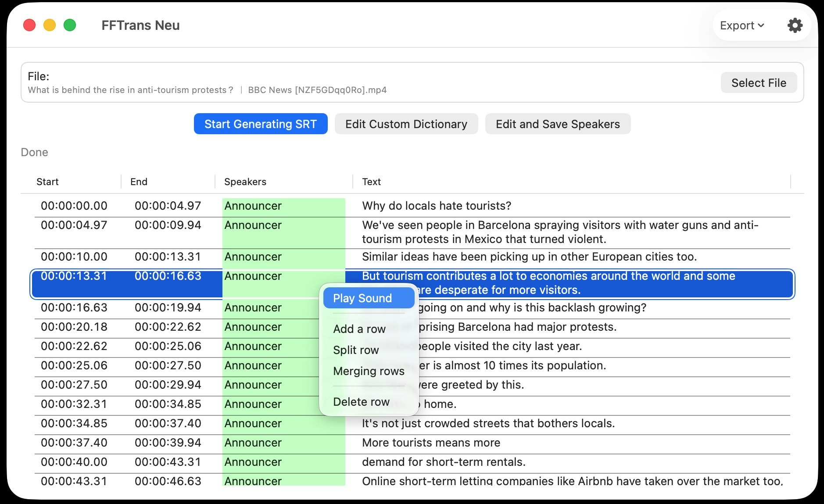The image size is (824, 504).
Task: Click Announcer in 00:00:40.00 row
Action: point(253,462)
